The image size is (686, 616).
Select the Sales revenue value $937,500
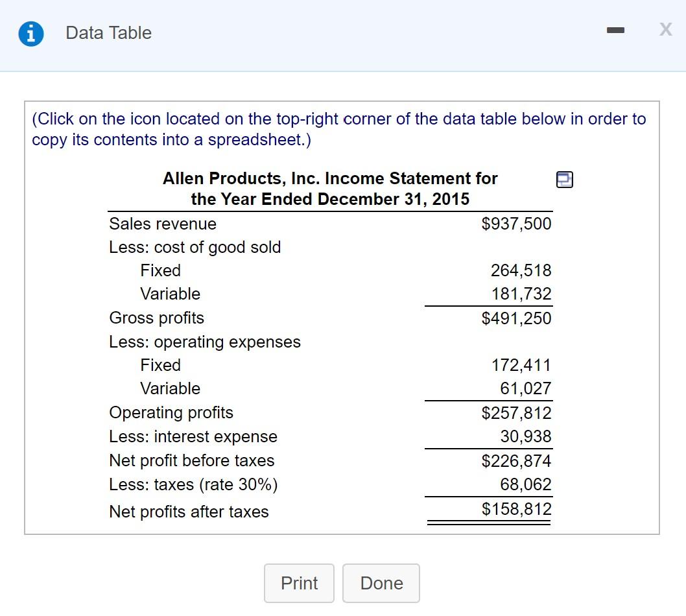(516, 224)
